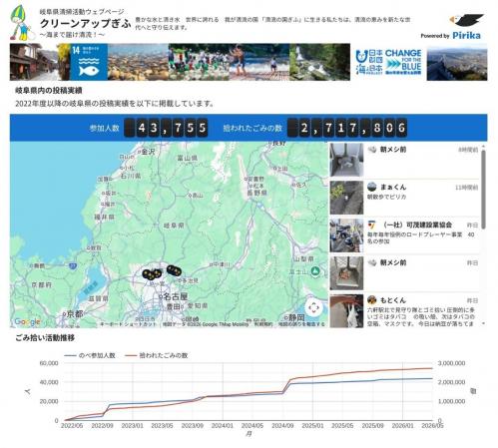Toggle the のべ参加人数 legend series
Image resolution: width=498 pixels, height=448 pixels.
click(90, 355)
